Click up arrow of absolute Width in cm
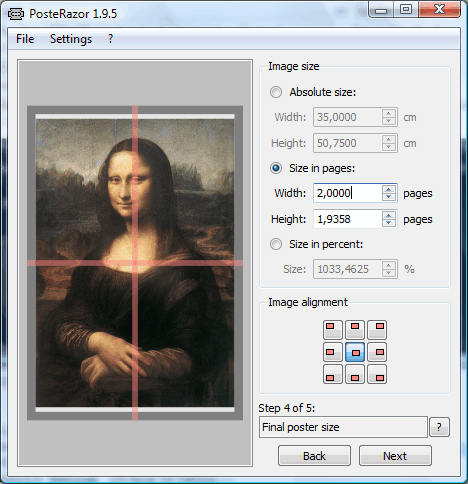The height and width of the screenshot is (484, 468). tap(389, 113)
